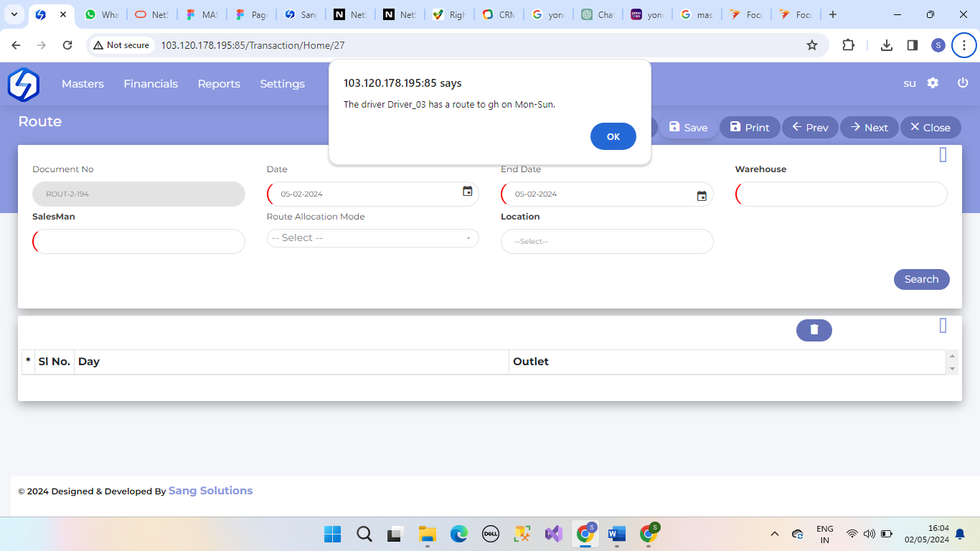Open Microsoft Edge from the taskbar

(x=458, y=534)
